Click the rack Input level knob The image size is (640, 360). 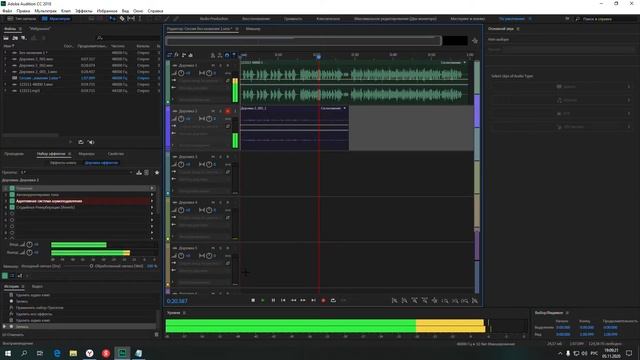coord(29,245)
